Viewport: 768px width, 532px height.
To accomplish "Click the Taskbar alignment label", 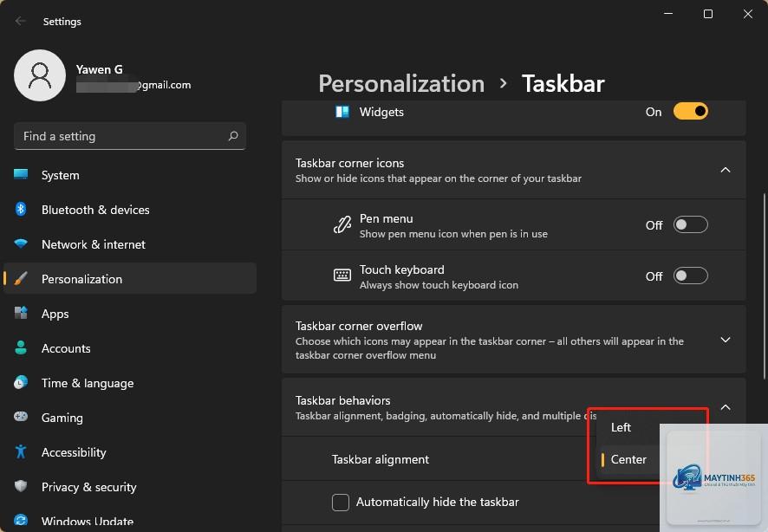I will click(380, 459).
